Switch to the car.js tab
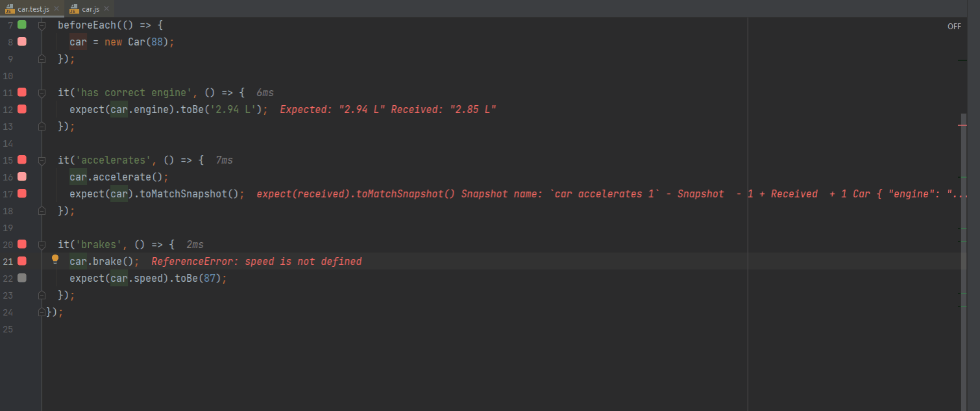 point(90,8)
